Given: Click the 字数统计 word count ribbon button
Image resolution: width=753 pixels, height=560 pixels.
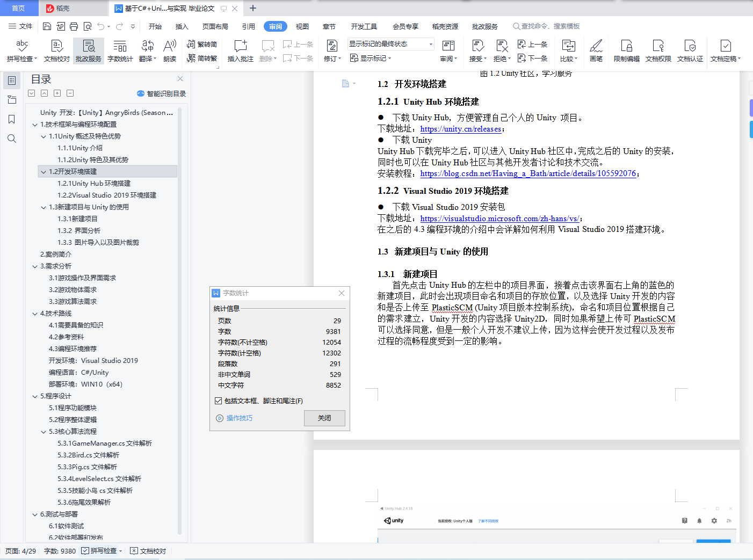Looking at the screenshot, I should (x=120, y=51).
